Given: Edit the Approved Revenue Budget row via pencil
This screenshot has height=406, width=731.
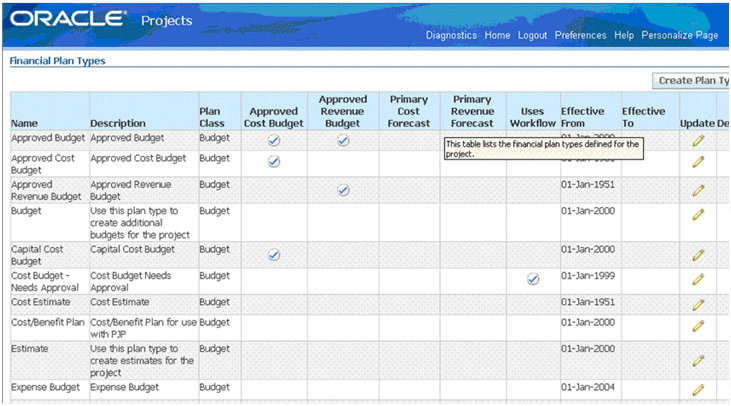Looking at the screenshot, I should [698, 191].
